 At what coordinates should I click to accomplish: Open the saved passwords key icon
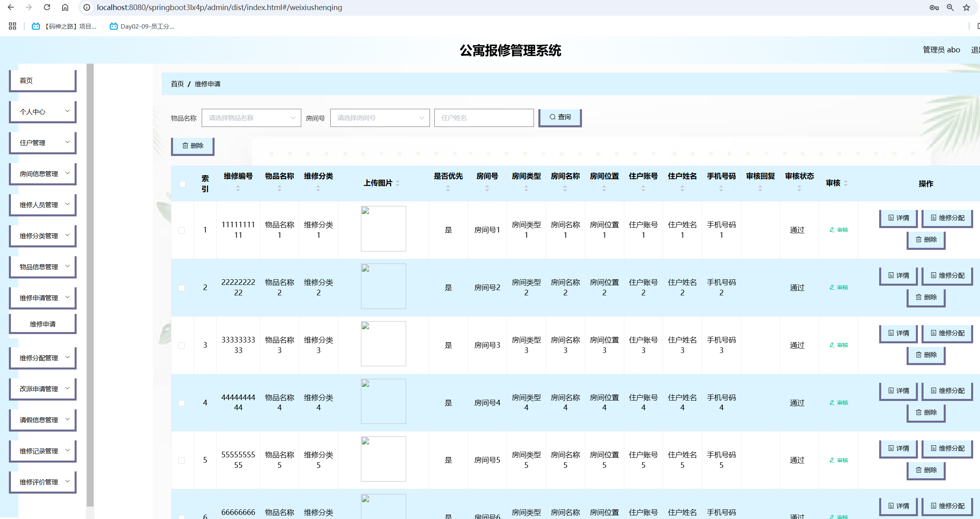[x=934, y=7]
